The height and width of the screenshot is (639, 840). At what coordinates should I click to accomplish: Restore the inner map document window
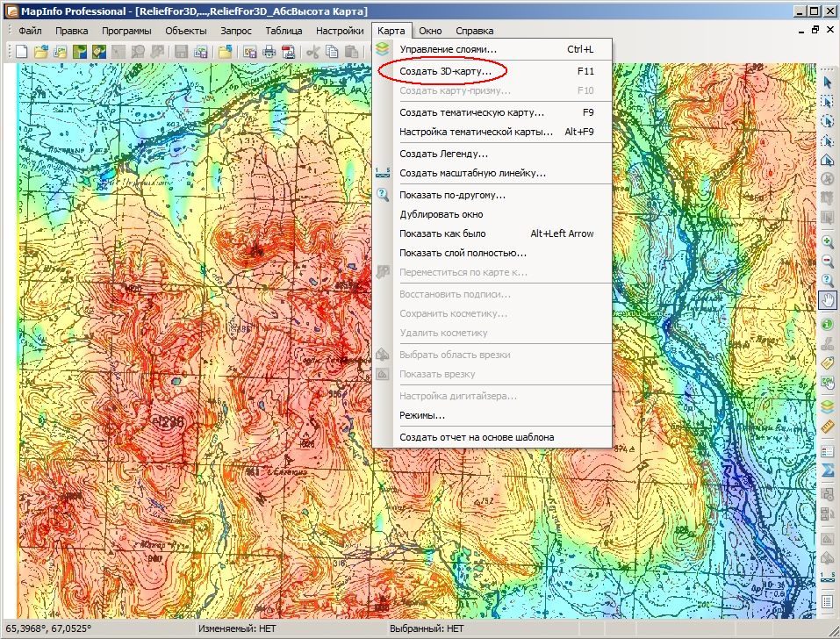pos(815,30)
